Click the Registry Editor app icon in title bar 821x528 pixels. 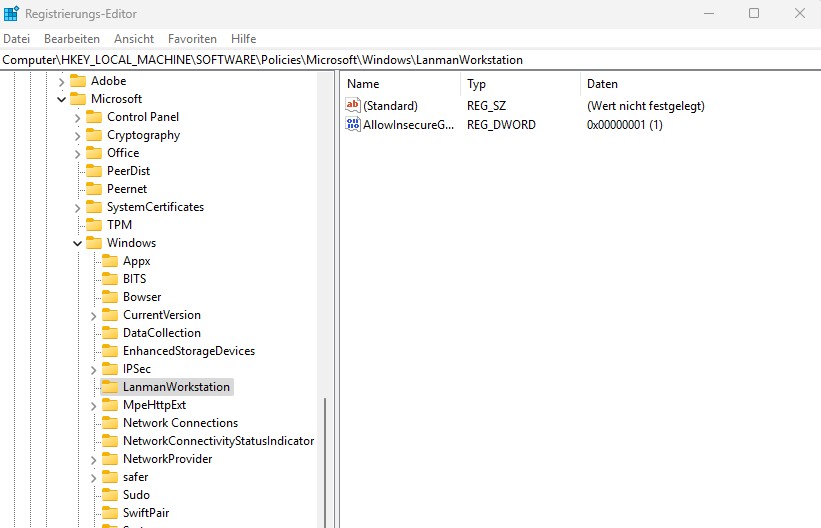[12, 14]
